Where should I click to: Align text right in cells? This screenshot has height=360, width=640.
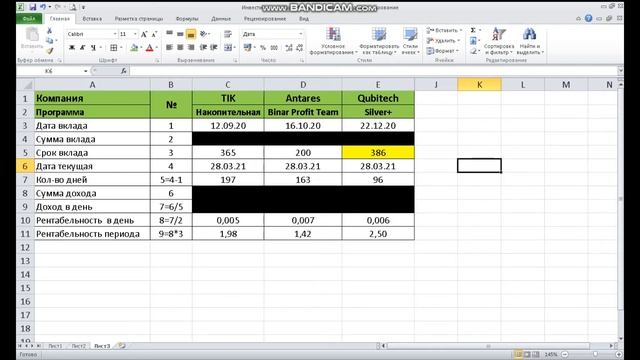[x=191, y=48]
